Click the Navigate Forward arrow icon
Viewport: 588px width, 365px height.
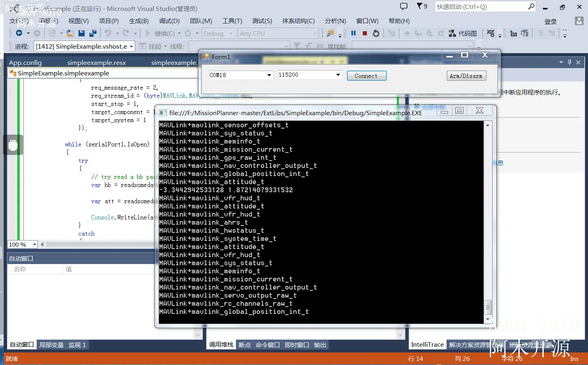tap(37, 33)
